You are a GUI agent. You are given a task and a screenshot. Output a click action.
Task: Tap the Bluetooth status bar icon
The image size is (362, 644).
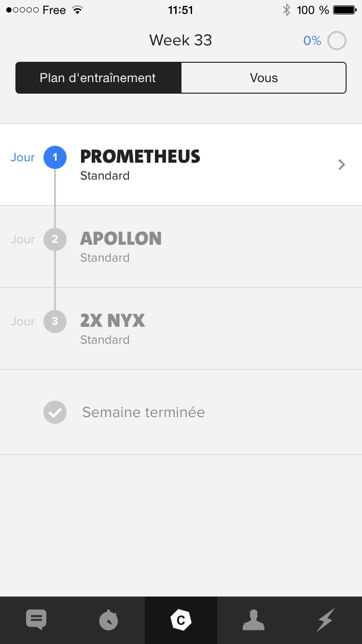tap(287, 10)
